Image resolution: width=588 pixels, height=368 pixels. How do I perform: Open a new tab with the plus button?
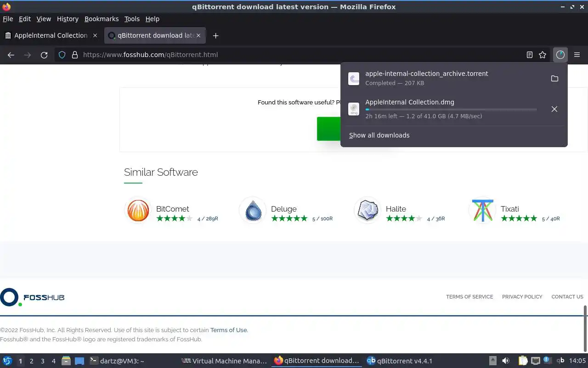(215, 35)
